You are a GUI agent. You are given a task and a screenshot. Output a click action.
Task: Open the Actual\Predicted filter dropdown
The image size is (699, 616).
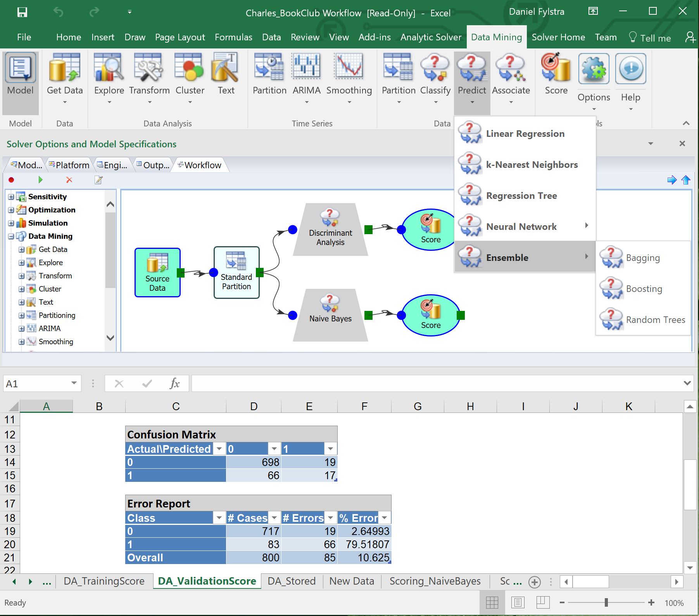point(219,449)
